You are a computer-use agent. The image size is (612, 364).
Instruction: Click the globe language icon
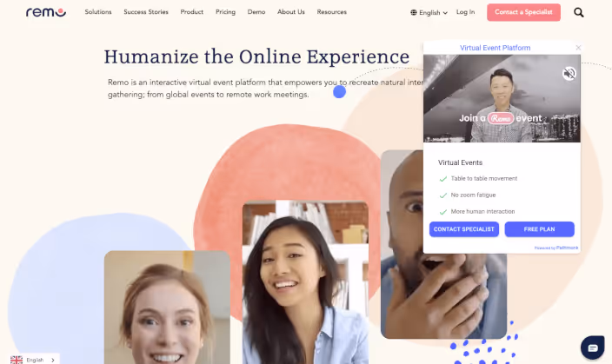[414, 12]
